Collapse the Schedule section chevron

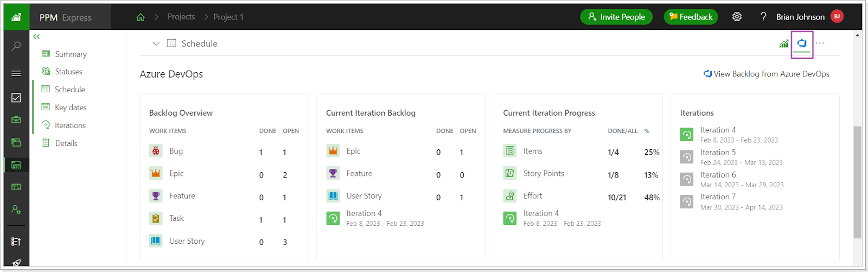click(x=156, y=43)
